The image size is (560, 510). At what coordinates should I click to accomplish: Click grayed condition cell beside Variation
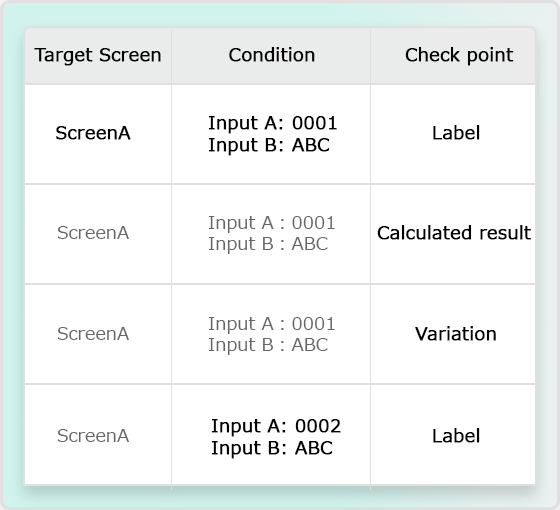click(271, 334)
